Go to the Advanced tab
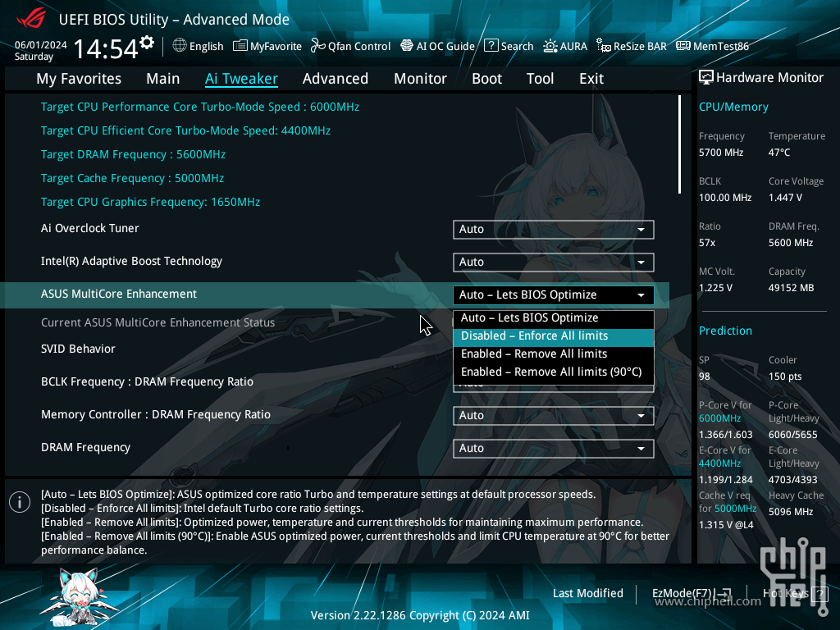 (x=336, y=79)
